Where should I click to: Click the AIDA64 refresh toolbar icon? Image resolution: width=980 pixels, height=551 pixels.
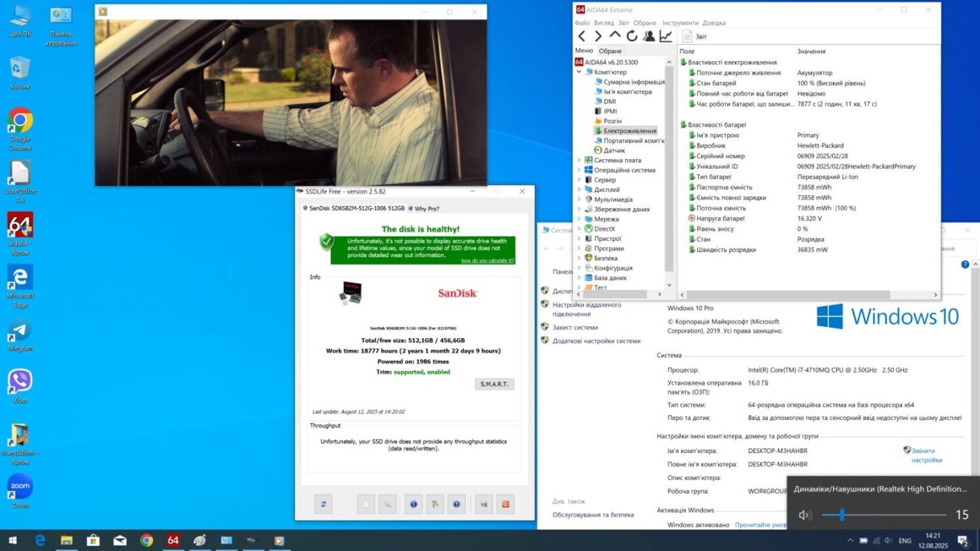[x=632, y=37]
